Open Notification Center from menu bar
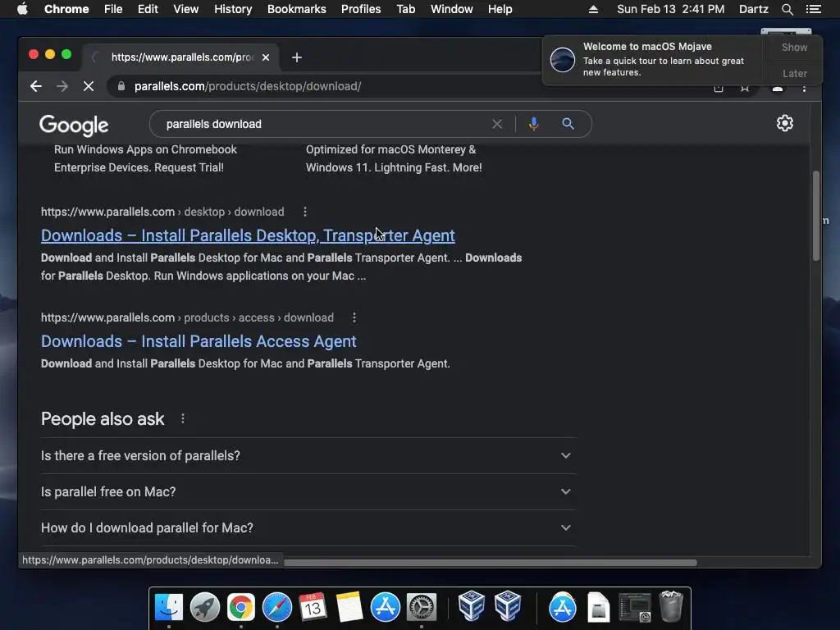Screen dimensions: 840x630 point(814,9)
